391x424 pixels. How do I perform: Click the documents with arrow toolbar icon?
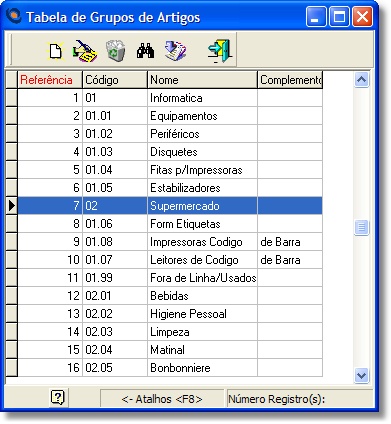coord(176,51)
